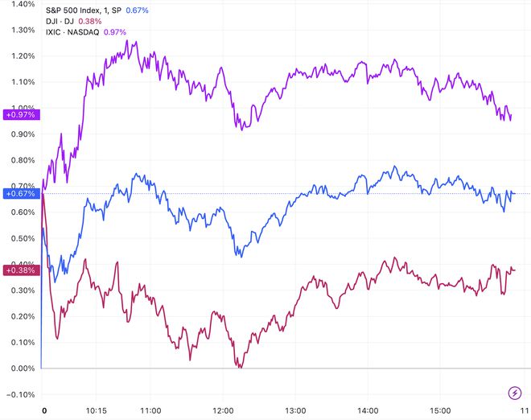Click the blue +0.67% price tag
This screenshot has width=531, height=420.
(20, 193)
